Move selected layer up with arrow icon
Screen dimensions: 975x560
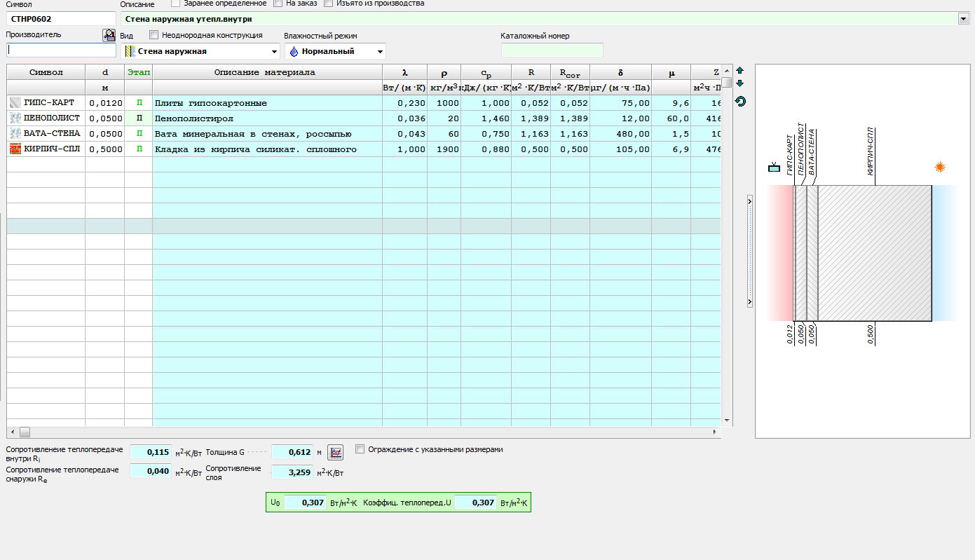pyautogui.click(x=740, y=71)
